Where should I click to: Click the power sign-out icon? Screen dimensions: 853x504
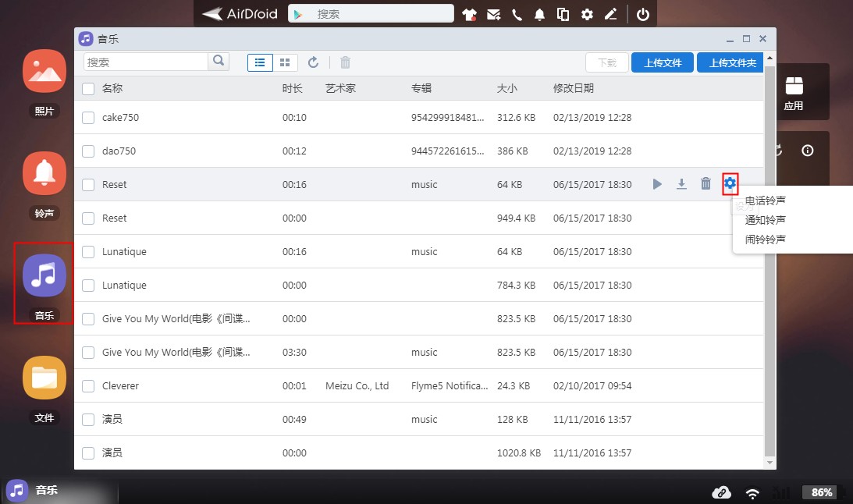coord(642,14)
